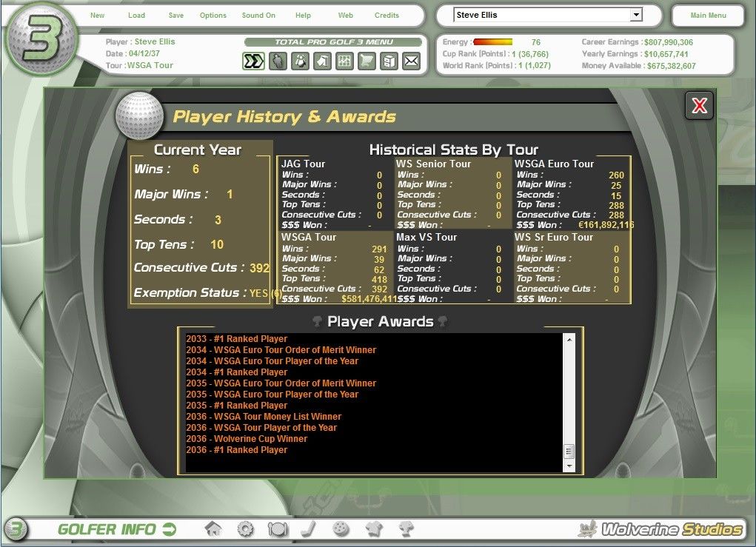
Task: Toggle the Sound On menu option
Action: pyautogui.click(x=258, y=16)
